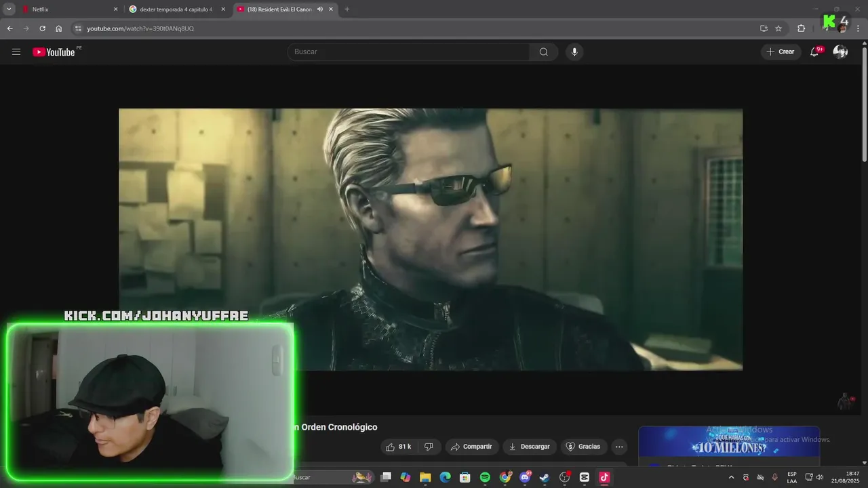Screen dimensions: 868x488
Task: Open the 10 Millones recommended video thumbnail
Action: (x=729, y=442)
